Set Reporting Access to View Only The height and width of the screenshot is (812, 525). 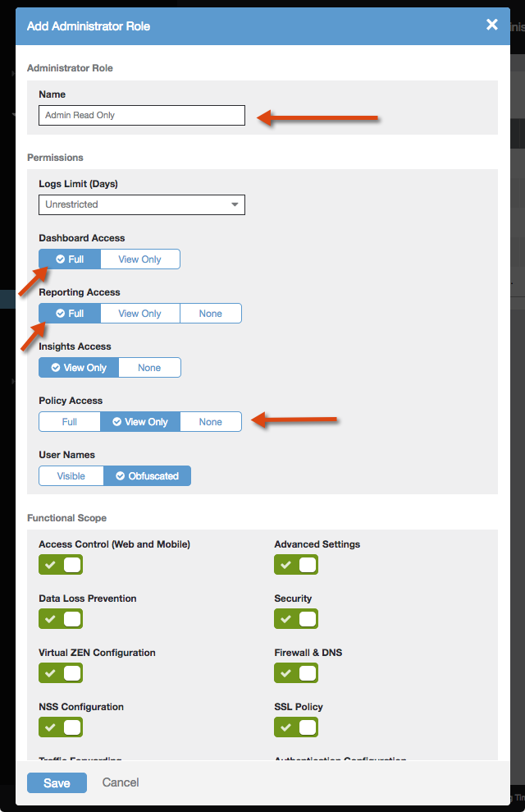point(139,314)
